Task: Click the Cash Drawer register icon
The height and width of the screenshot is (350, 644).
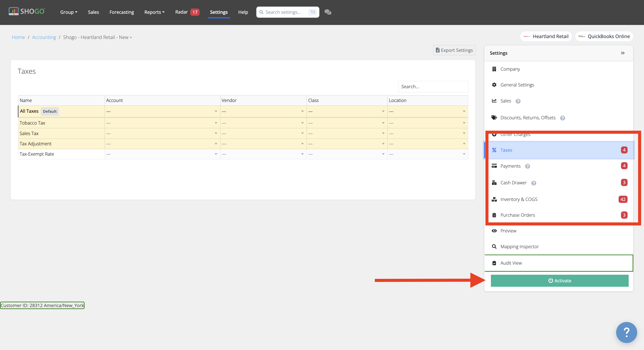Action: [x=494, y=183]
